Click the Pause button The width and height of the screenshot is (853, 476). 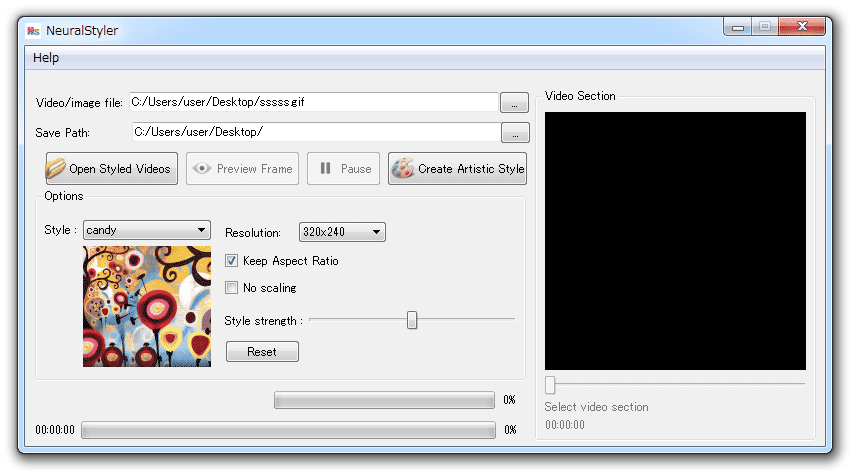coord(343,169)
